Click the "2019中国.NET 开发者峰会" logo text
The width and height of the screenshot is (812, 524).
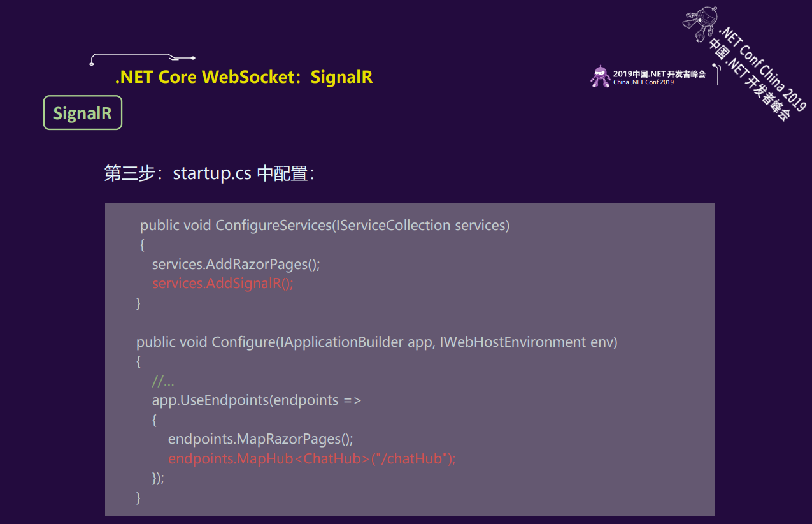click(x=659, y=74)
